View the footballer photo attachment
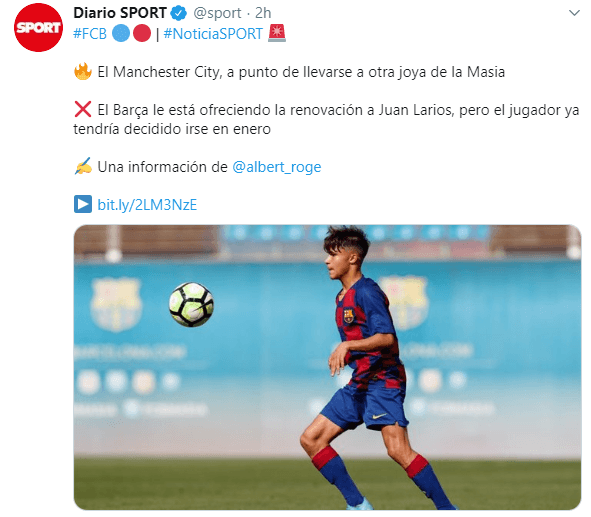Screen dimensions: 591x517 pyautogui.click(x=327, y=367)
